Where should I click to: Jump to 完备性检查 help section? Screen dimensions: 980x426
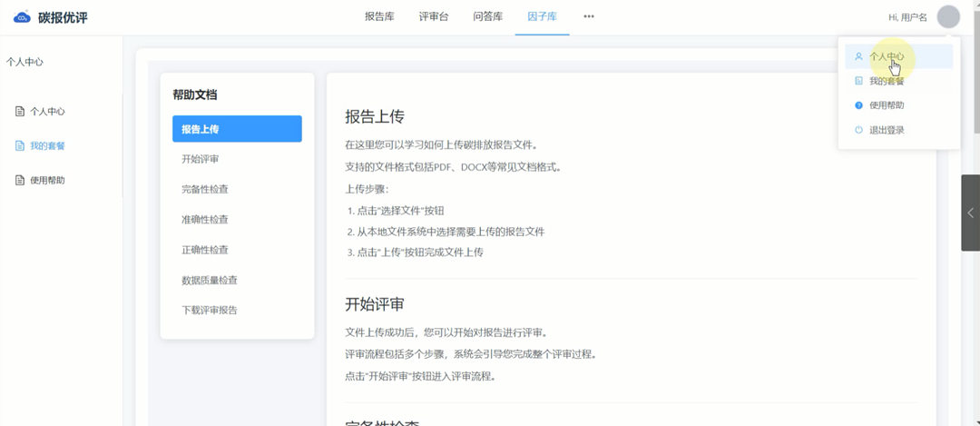[x=205, y=190]
